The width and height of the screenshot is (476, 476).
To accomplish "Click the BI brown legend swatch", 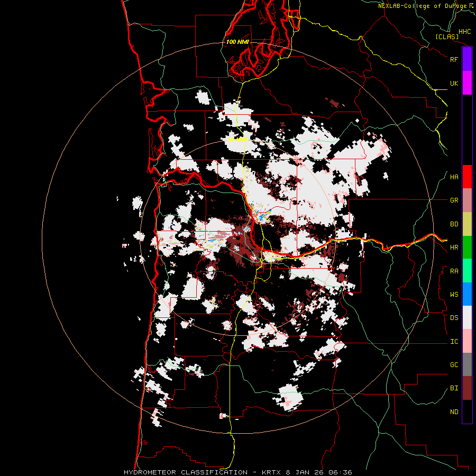I will [x=467, y=388].
